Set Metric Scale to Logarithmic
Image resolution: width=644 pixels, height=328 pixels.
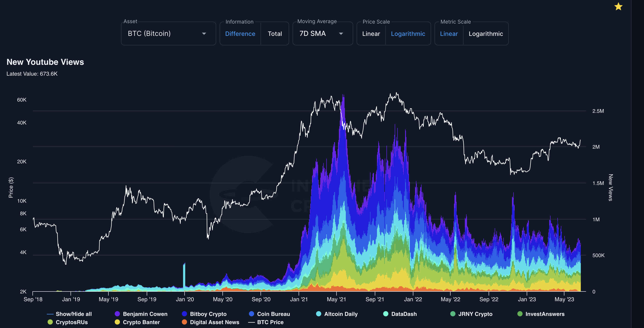486,34
